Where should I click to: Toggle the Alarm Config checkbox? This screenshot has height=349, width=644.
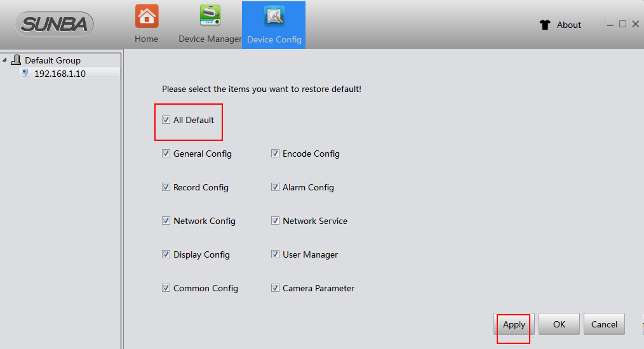click(275, 187)
